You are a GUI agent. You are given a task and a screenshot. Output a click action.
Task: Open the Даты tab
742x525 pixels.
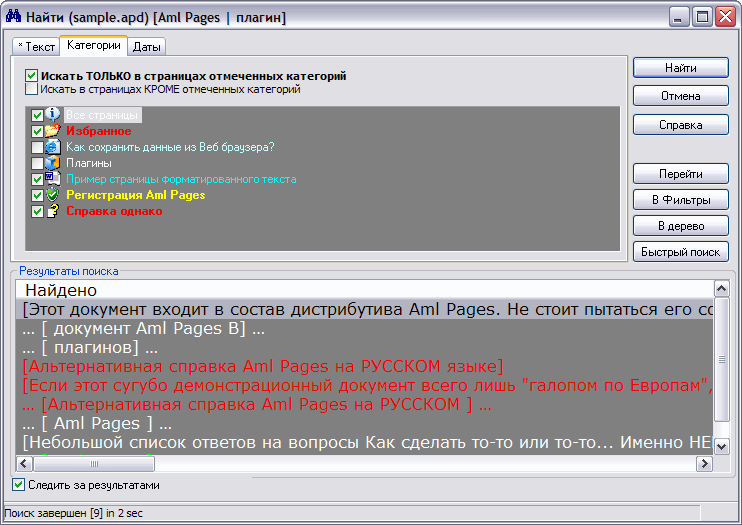click(x=147, y=46)
